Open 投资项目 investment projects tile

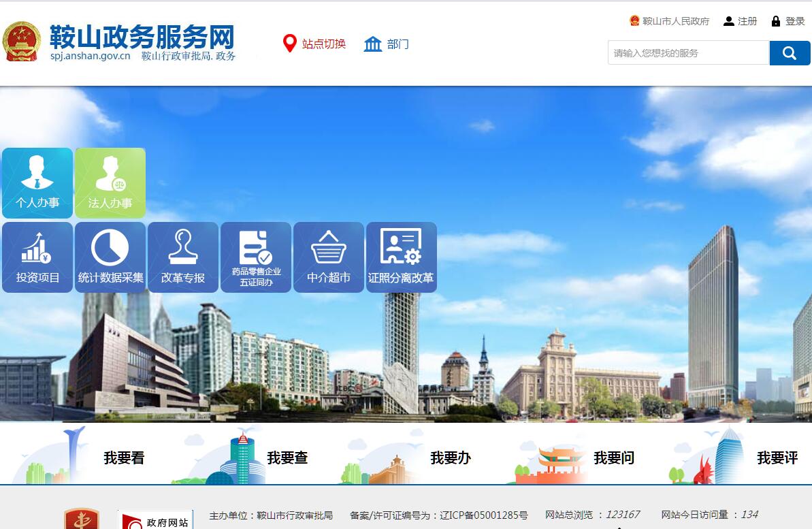[x=37, y=257]
